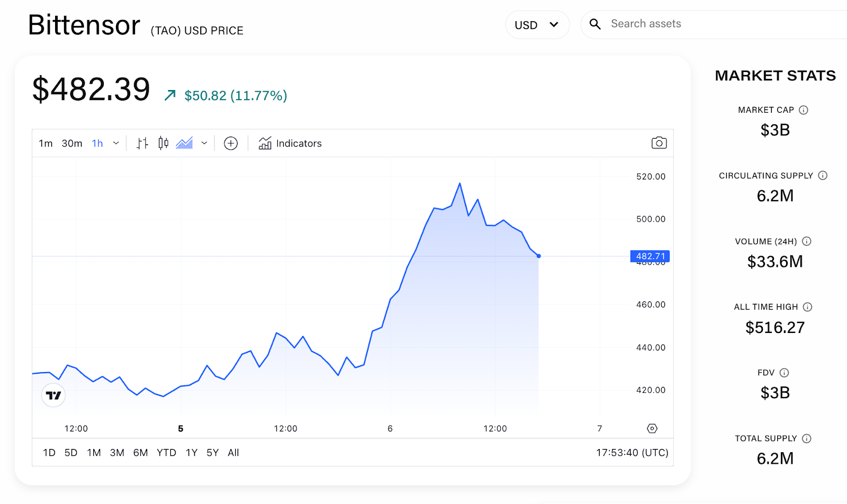The width and height of the screenshot is (847, 504).
Task: Add comparison symbol with plus icon
Action: 231,143
